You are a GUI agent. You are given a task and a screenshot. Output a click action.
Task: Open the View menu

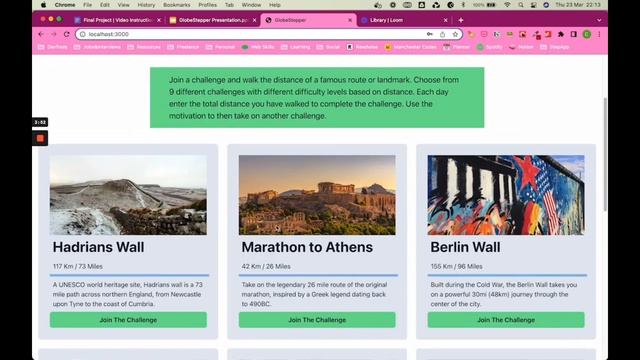123,5
